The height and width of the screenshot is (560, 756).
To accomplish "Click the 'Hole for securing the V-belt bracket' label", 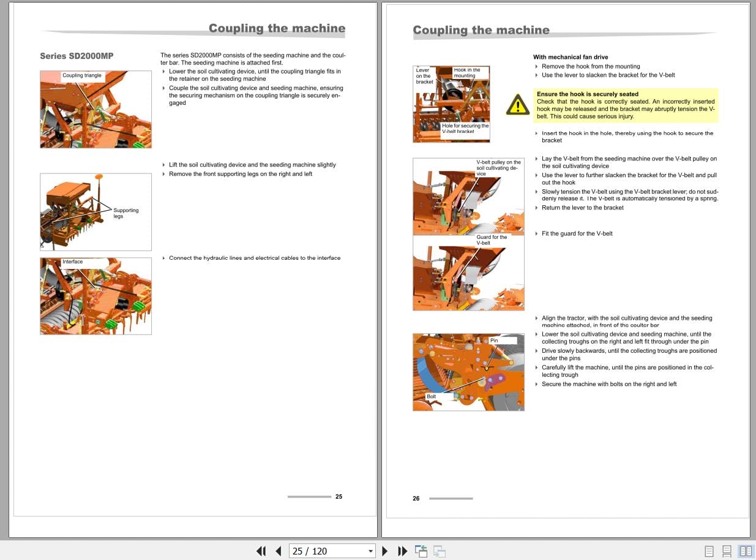I will coord(465,129).
